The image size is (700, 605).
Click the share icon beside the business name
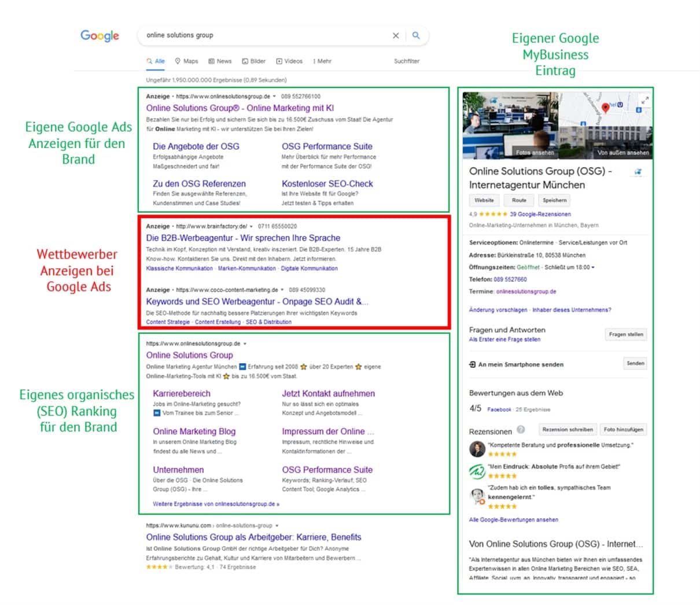coord(638,172)
